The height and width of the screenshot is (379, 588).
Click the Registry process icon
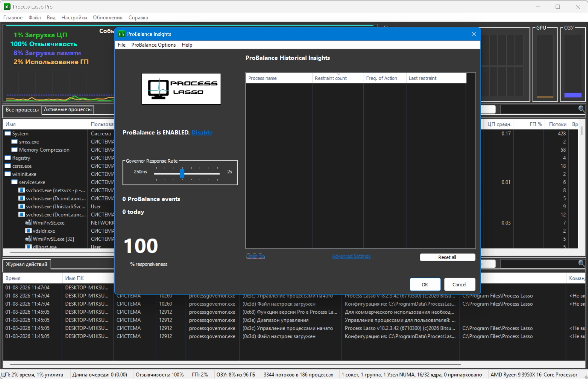pyautogui.click(x=8, y=158)
